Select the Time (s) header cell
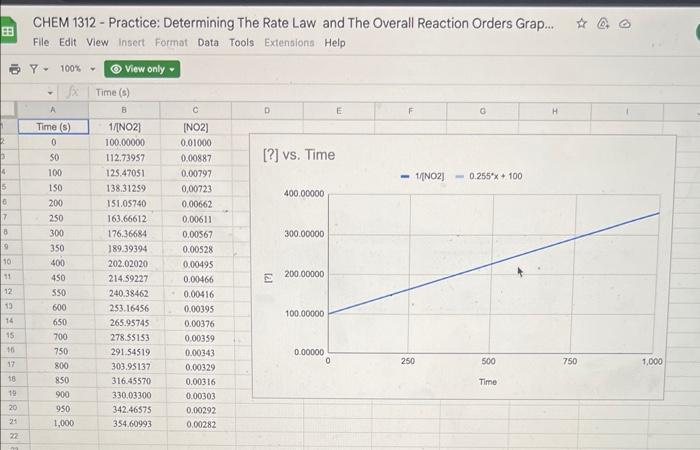The width and height of the screenshot is (700, 450). point(54,127)
